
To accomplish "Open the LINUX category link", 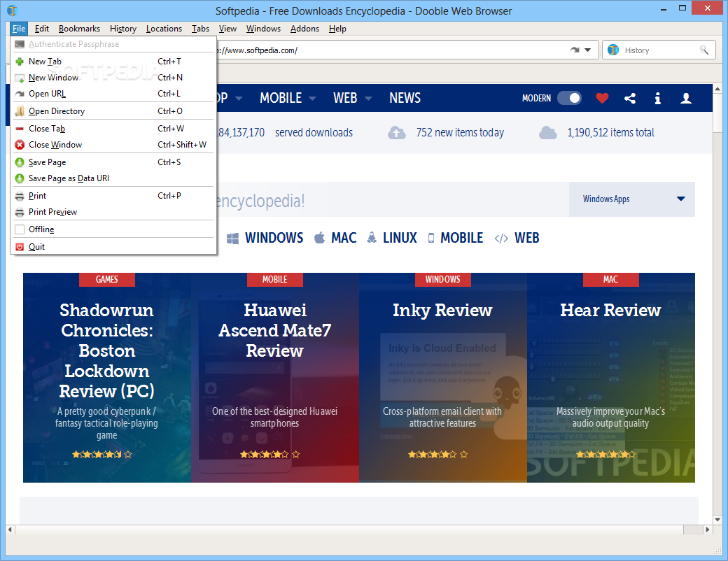I will pos(400,238).
